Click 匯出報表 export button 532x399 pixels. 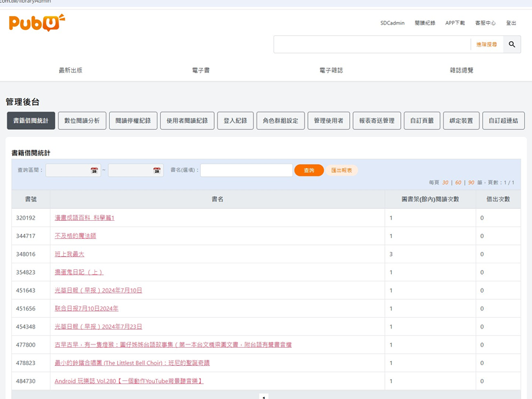[342, 170]
